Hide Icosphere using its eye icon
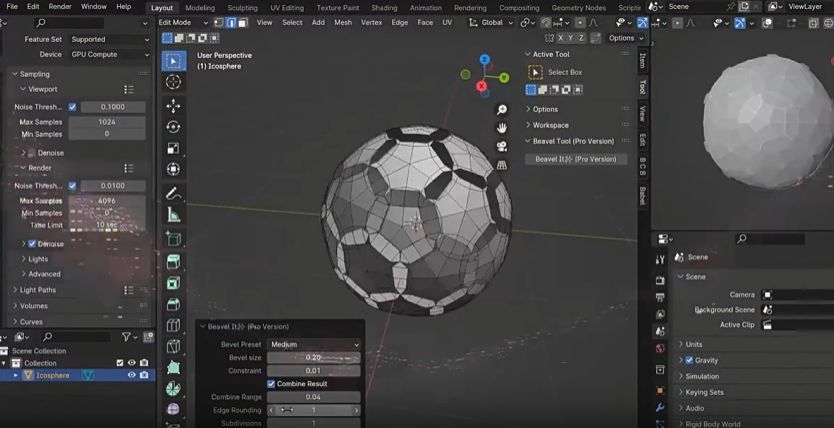 (x=131, y=376)
